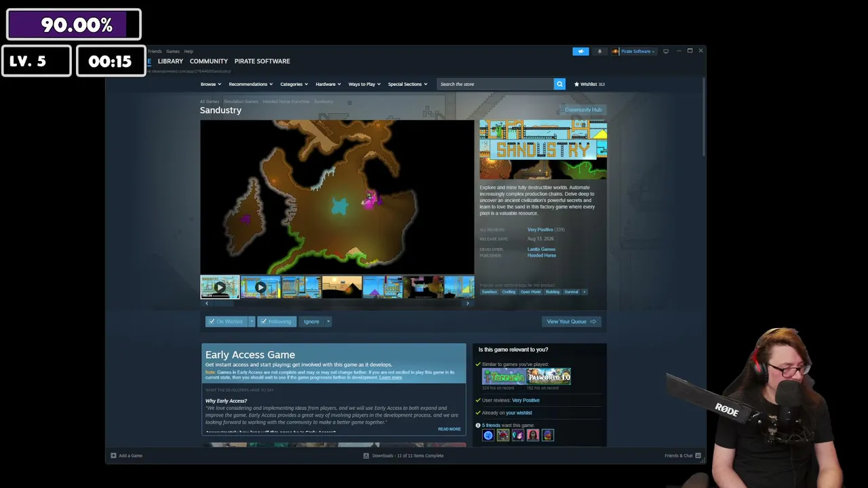Click the '5 friends' link
Viewport: 868px width, 488px height.
click(x=491, y=426)
